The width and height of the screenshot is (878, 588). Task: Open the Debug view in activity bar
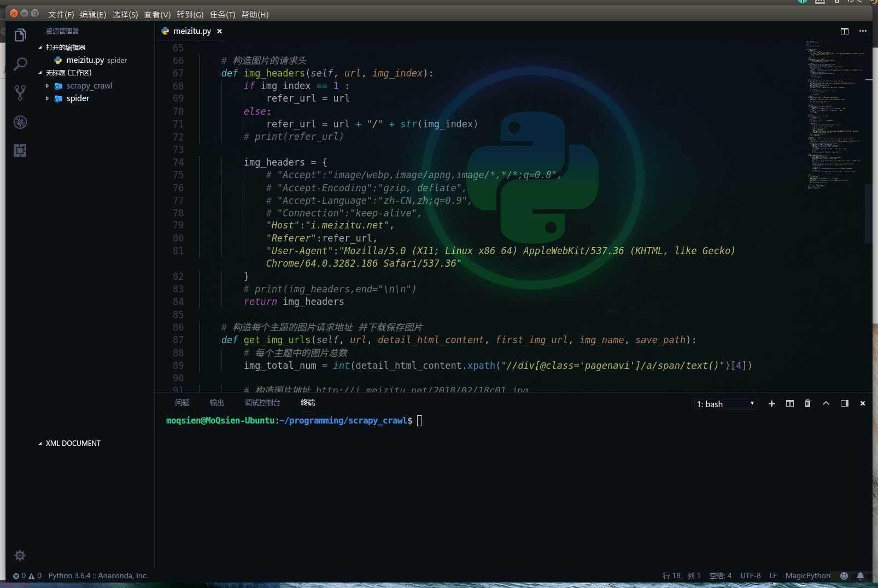tap(20, 122)
